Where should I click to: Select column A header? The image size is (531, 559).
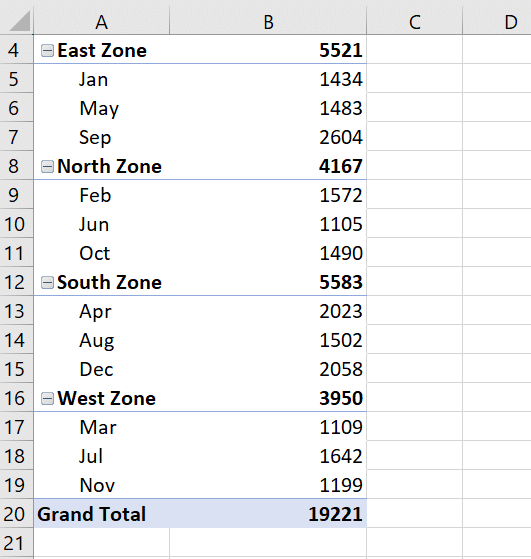(102, 22)
